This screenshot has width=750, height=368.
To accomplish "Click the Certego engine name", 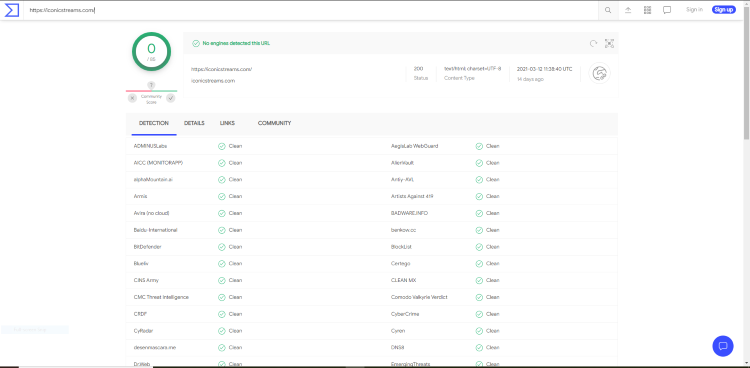I will click(400, 264).
